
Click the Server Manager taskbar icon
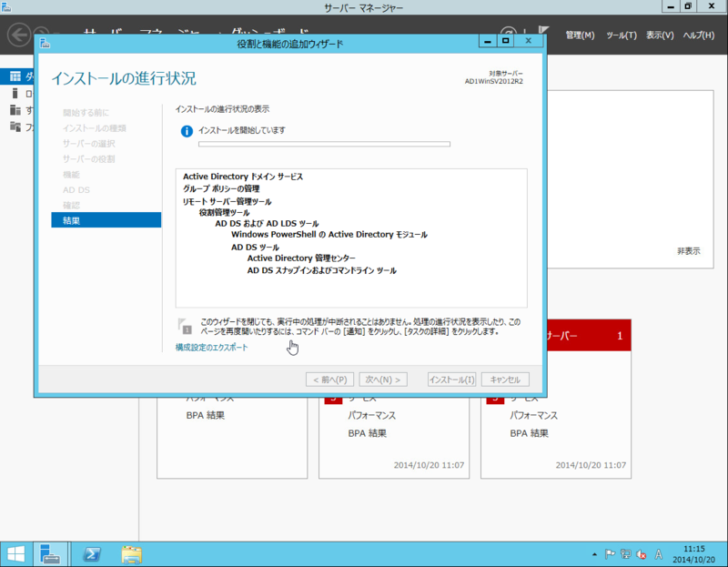(x=51, y=553)
